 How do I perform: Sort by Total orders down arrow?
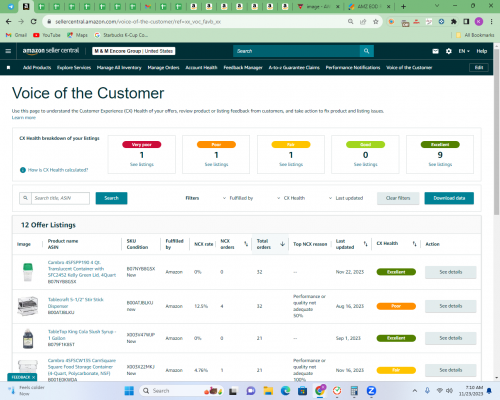coord(282,244)
